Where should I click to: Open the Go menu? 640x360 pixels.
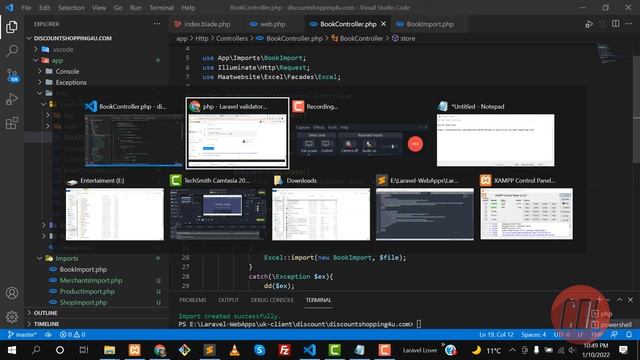pyautogui.click(x=118, y=8)
